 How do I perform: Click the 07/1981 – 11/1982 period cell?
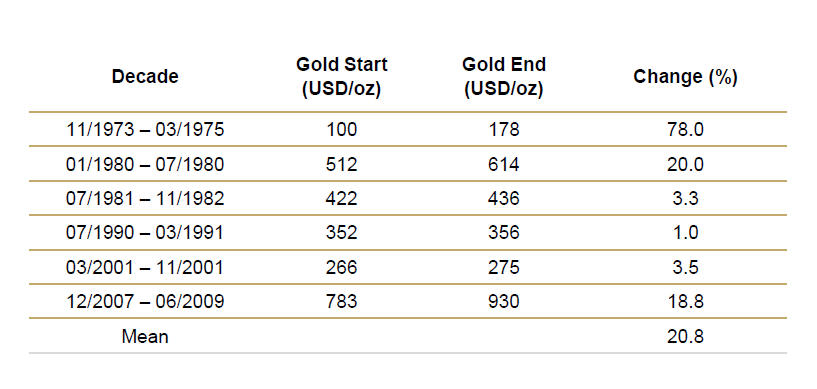coord(145,198)
